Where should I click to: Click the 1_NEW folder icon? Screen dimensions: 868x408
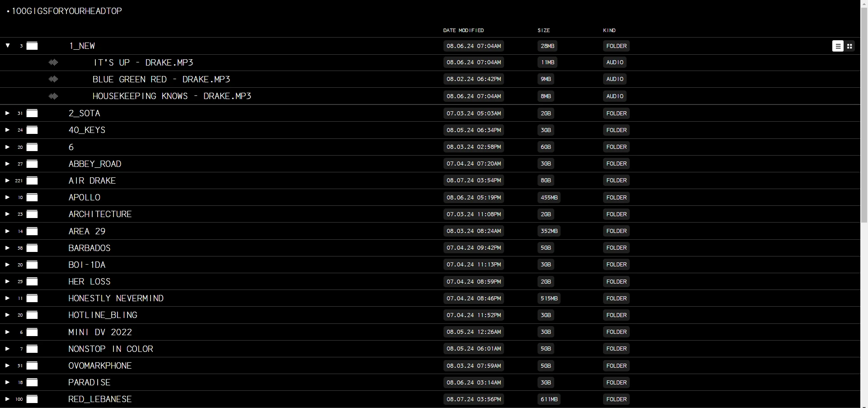click(x=32, y=46)
